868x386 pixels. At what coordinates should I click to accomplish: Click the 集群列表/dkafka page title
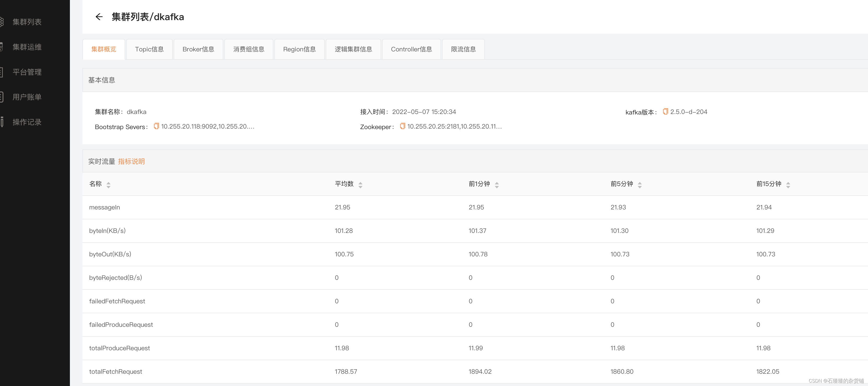click(x=148, y=17)
